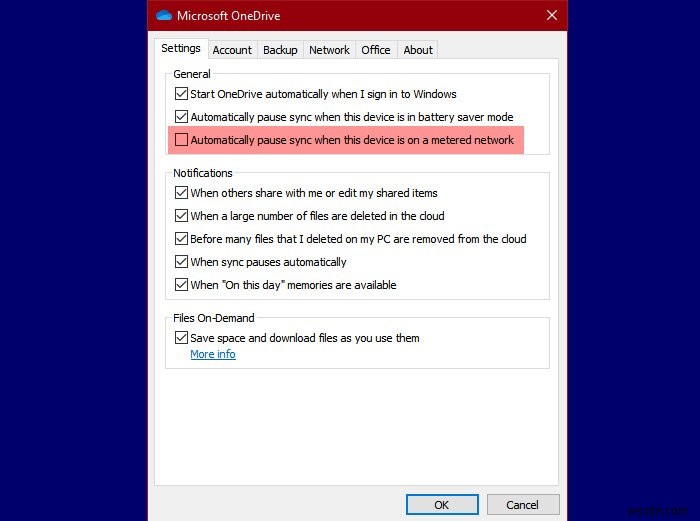This screenshot has height=521, width=700.
Task: Switch to the Account tab
Action: tap(232, 50)
